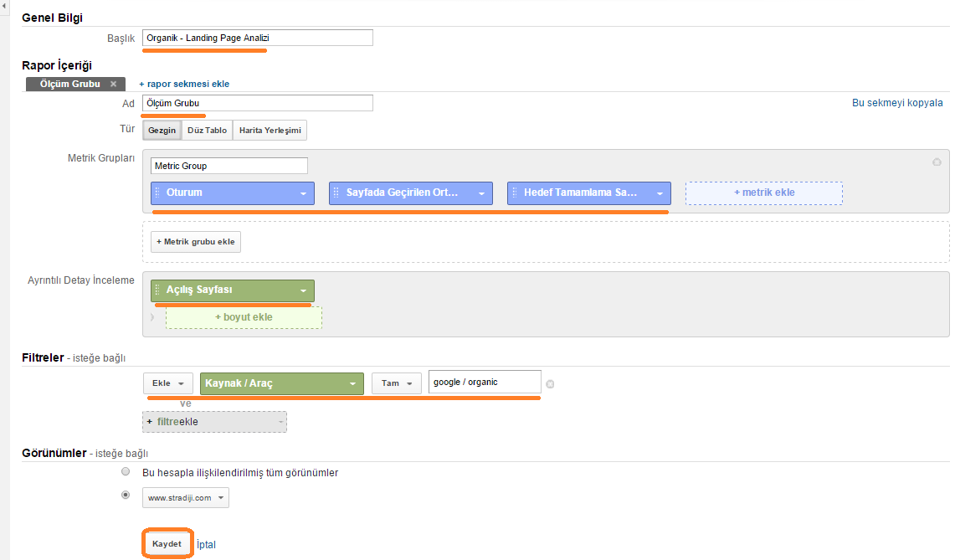The height and width of the screenshot is (560, 955).
Task: Click Bu sekmeyi kopyala link
Action: 897,103
